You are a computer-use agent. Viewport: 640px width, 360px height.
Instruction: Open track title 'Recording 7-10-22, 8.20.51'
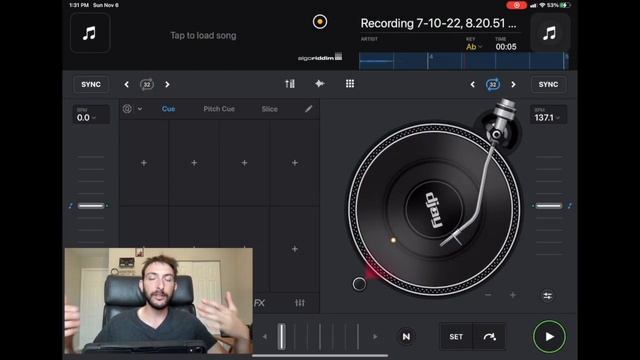[x=438, y=23]
